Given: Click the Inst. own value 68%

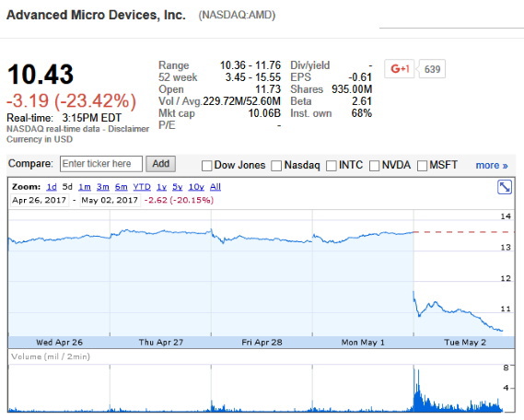Looking at the screenshot, I should click(x=362, y=113).
